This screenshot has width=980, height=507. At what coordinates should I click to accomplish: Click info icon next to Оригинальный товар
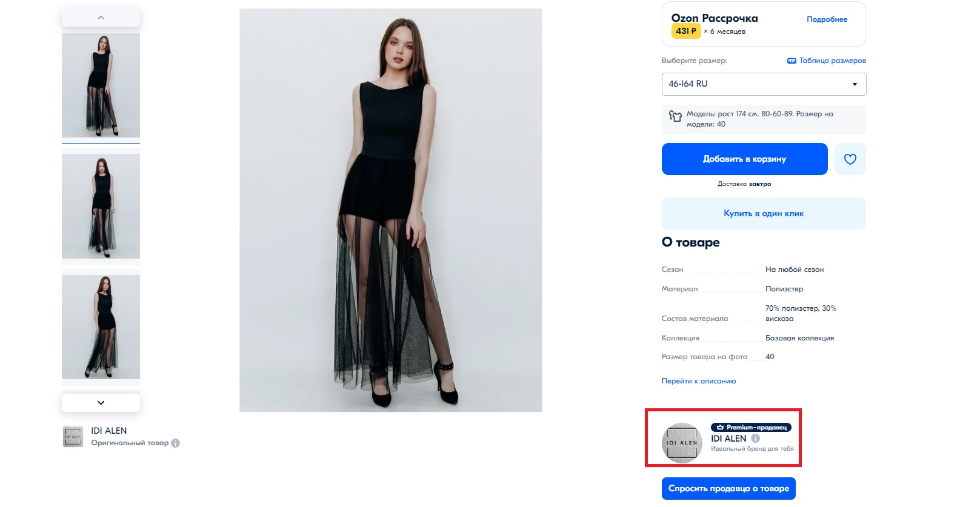click(176, 443)
